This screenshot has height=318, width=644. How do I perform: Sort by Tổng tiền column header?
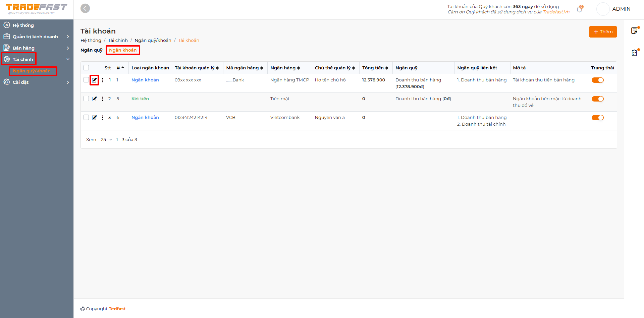pos(375,68)
